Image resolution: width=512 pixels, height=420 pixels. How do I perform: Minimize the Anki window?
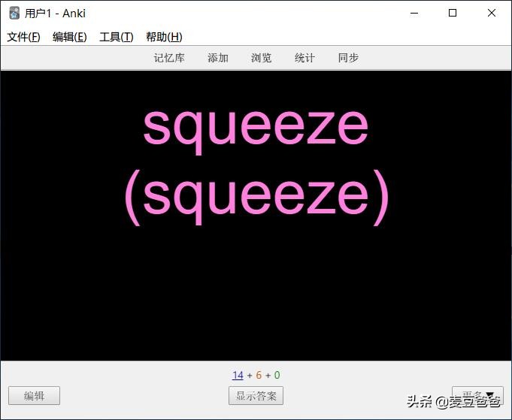414,13
